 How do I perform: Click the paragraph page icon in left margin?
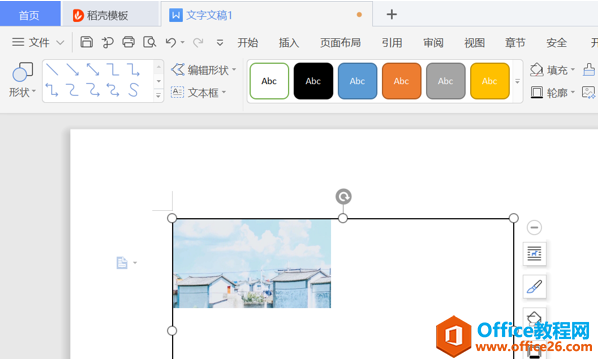122,263
